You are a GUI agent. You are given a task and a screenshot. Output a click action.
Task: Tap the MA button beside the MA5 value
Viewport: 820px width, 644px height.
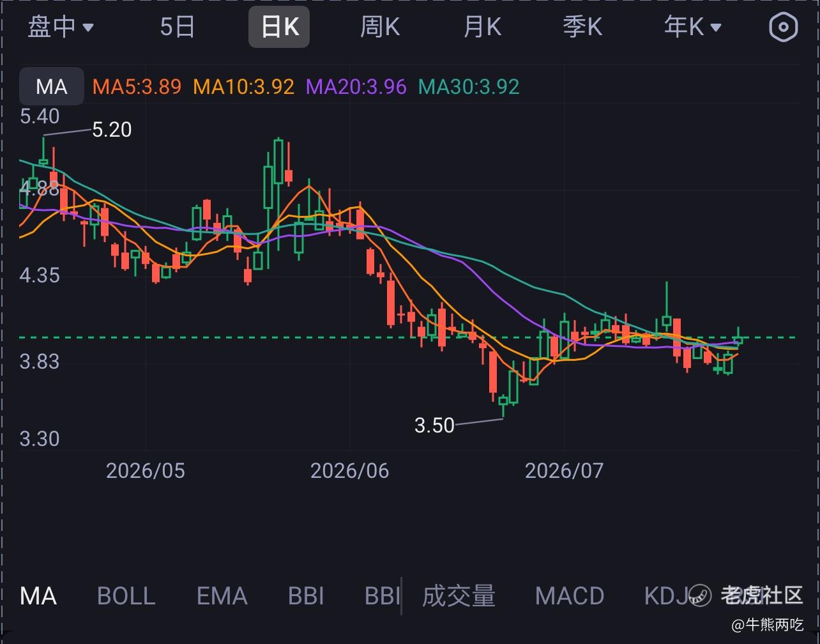52,86
